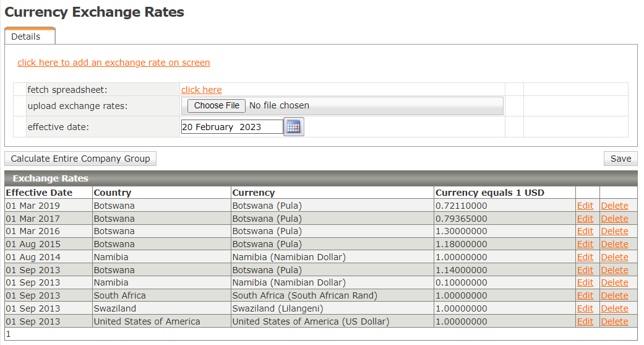This screenshot has width=644, height=345.
Task: Edit the United States US Dollar rate
Action: [x=585, y=321]
